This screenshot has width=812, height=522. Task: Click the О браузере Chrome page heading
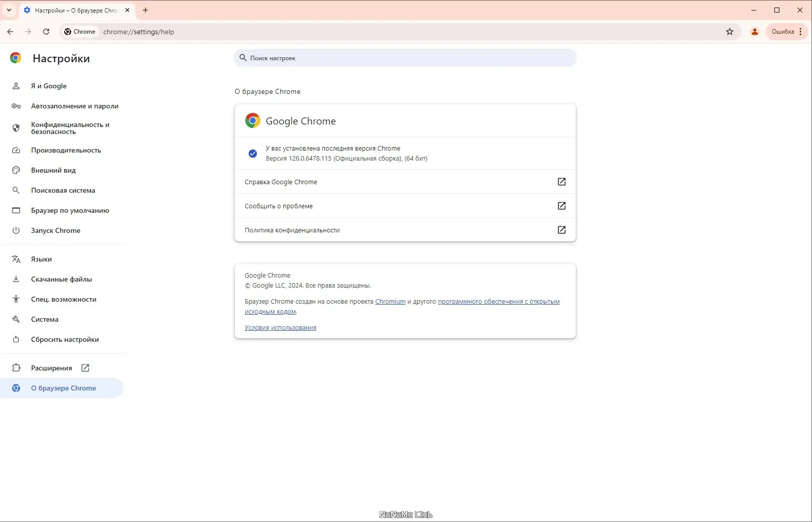[x=268, y=91]
